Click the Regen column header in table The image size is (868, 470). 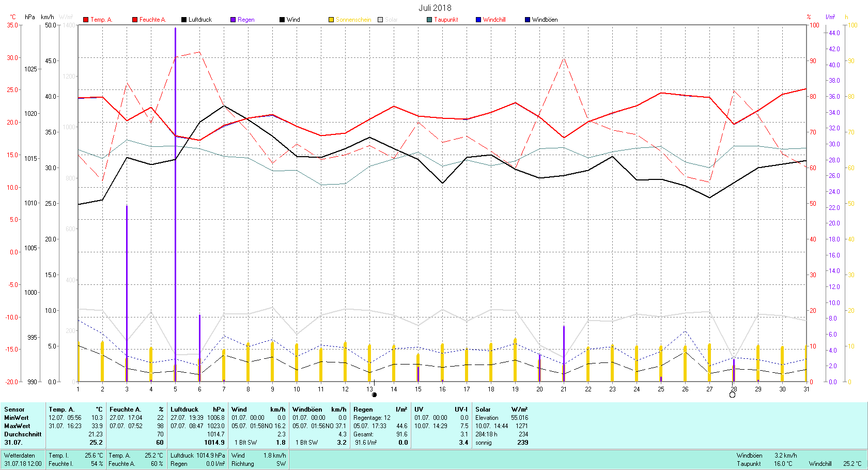[363, 410]
